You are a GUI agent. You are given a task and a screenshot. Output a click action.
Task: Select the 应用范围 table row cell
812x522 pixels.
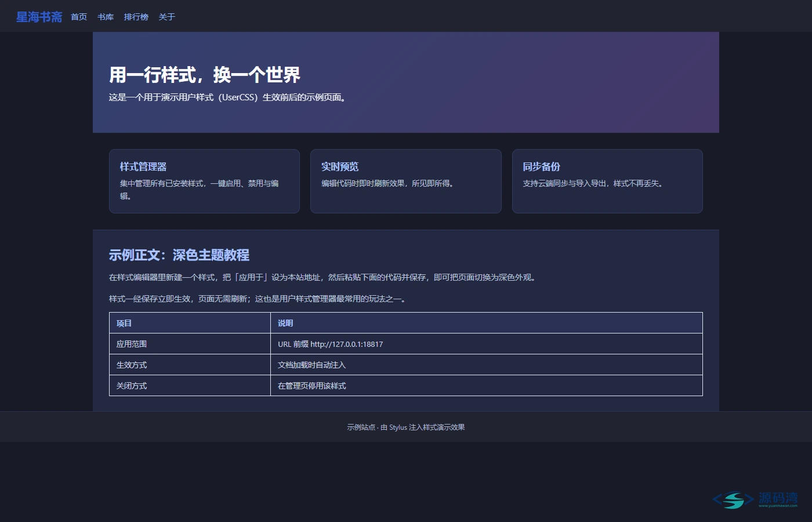(190, 344)
